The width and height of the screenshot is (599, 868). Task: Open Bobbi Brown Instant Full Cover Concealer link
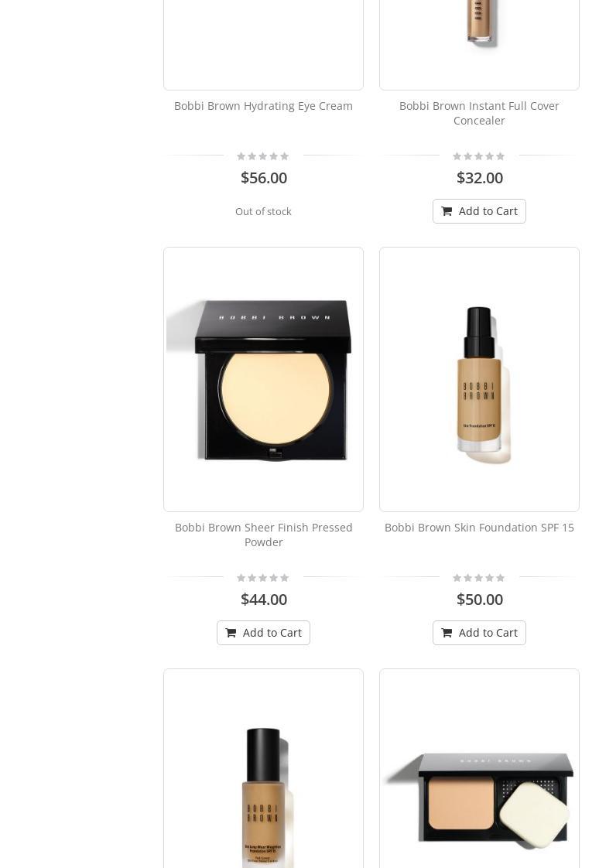click(x=479, y=113)
